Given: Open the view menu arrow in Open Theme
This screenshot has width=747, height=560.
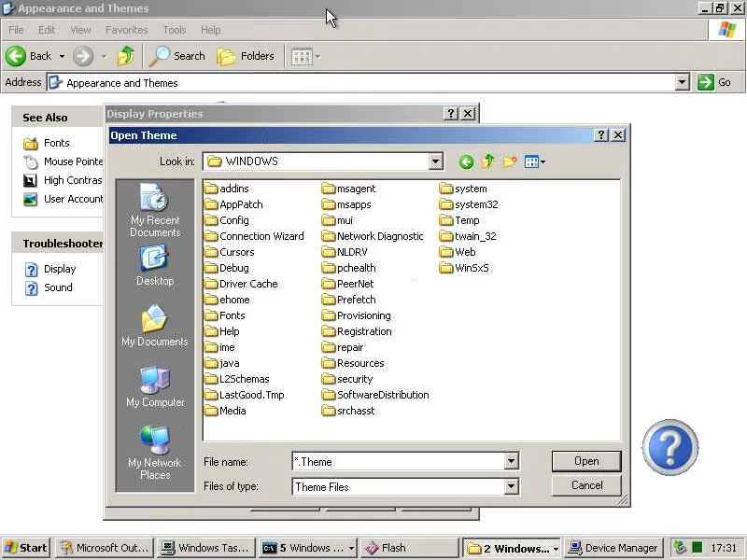Looking at the screenshot, I should tap(543, 162).
